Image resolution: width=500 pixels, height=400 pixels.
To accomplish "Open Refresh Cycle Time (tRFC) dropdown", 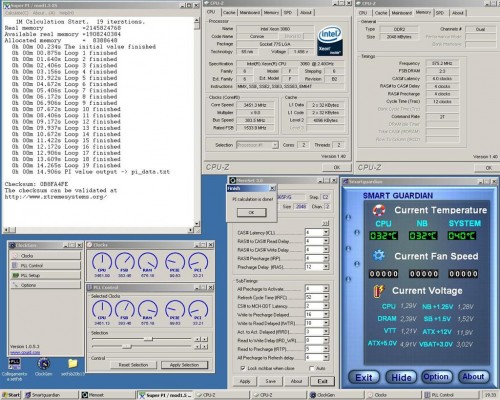I will tap(326, 297).
